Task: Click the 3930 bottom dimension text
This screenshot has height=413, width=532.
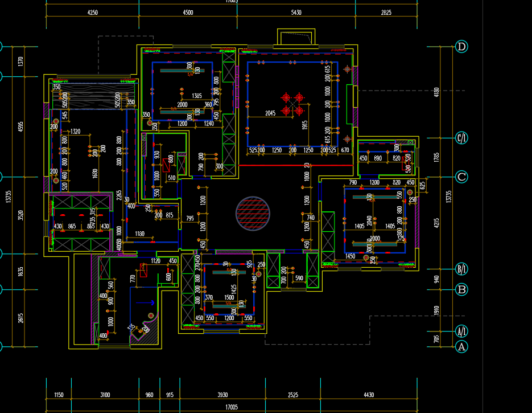Action: pyautogui.click(x=222, y=395)
